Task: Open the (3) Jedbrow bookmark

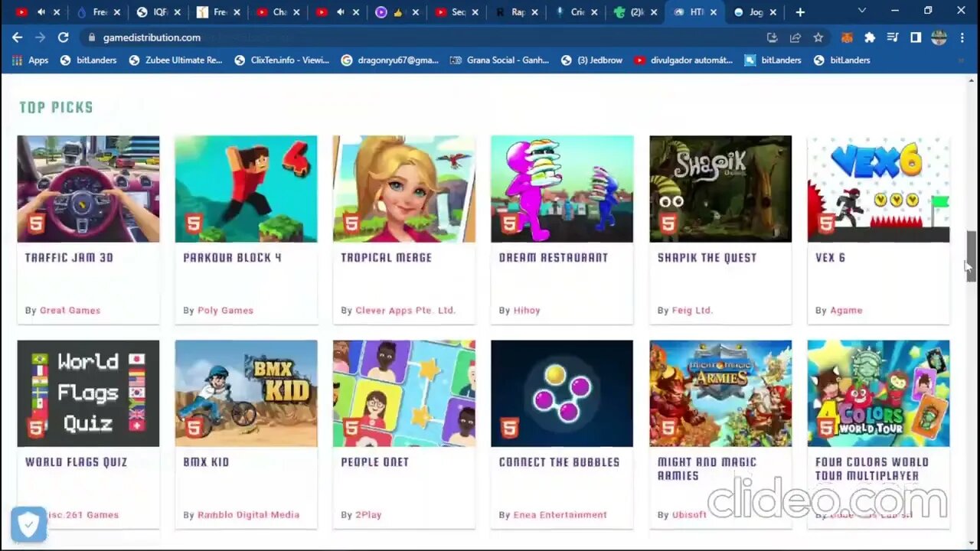Action: coord(591,60)
